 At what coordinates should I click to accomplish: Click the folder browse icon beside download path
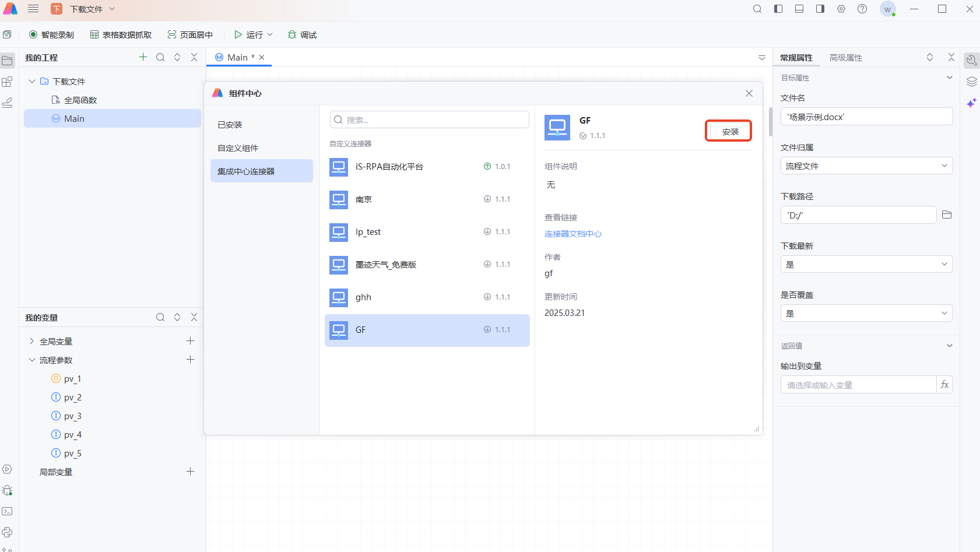(x=946, y=215)
